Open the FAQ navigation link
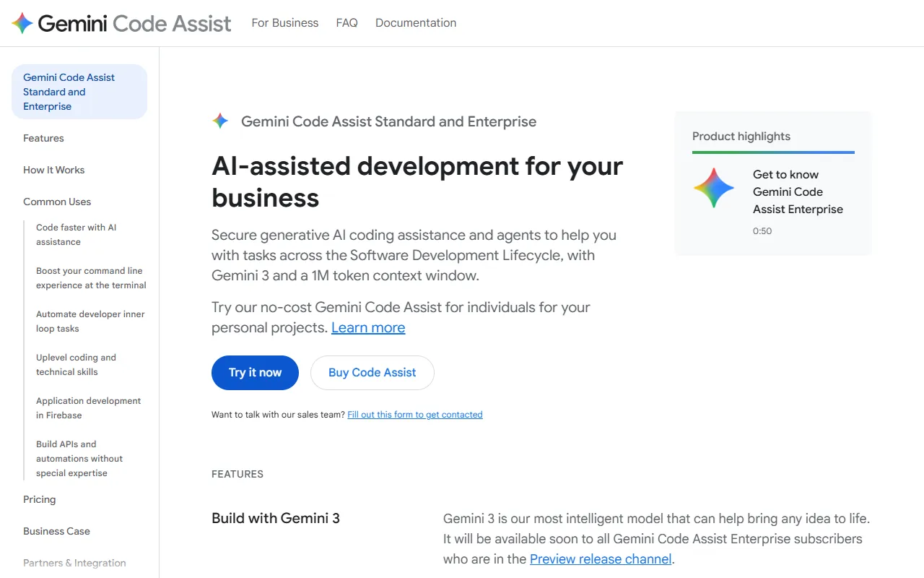This screenshot has width=924, height=578. click(x=346, y=23)
